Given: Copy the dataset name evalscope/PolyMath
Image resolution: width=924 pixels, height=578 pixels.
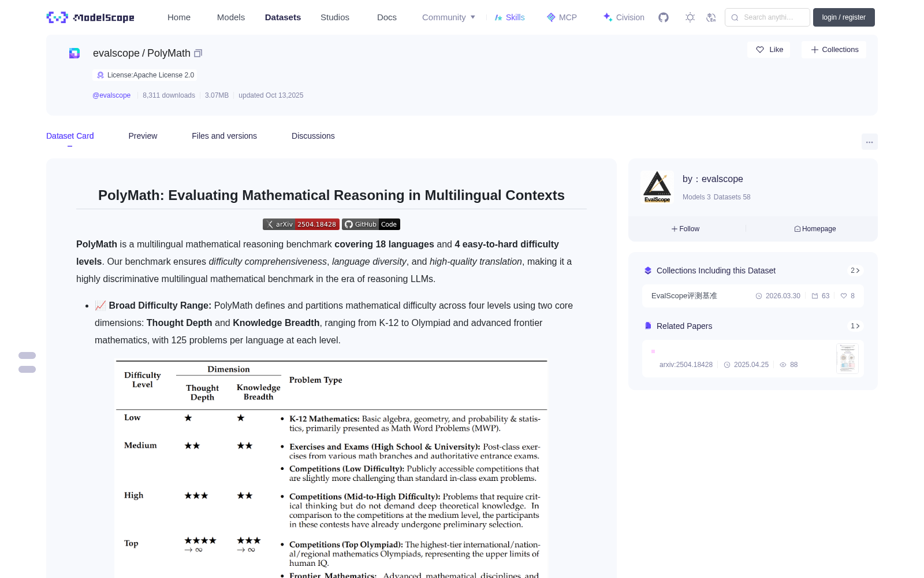Looking at the screenshot, I should tap(198, 53).
